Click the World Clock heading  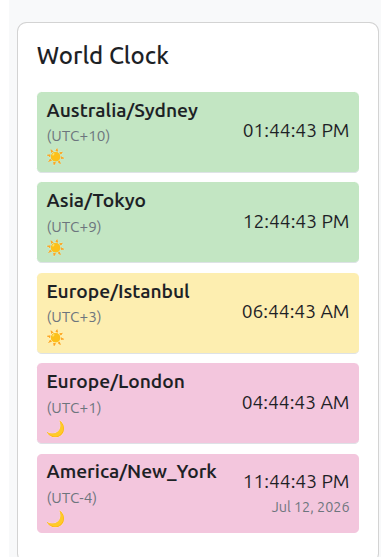coord(103,56)
